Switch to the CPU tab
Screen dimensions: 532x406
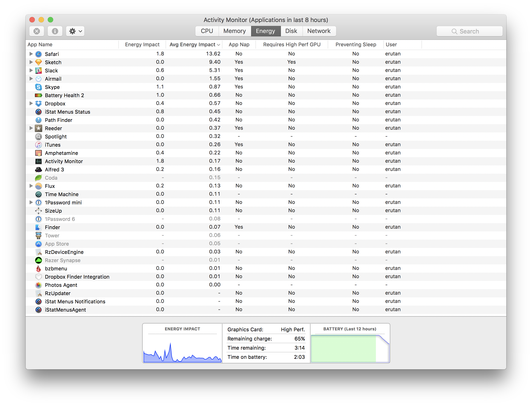coord(207,31)
